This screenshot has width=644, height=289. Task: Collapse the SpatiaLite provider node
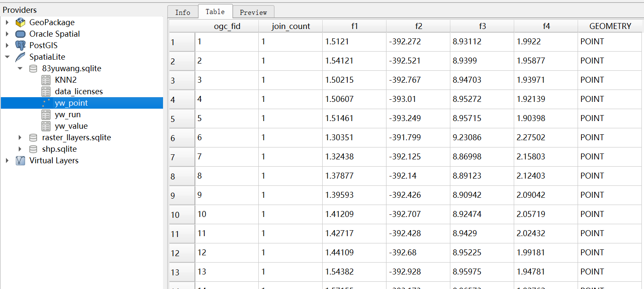(x=7, y=57)
